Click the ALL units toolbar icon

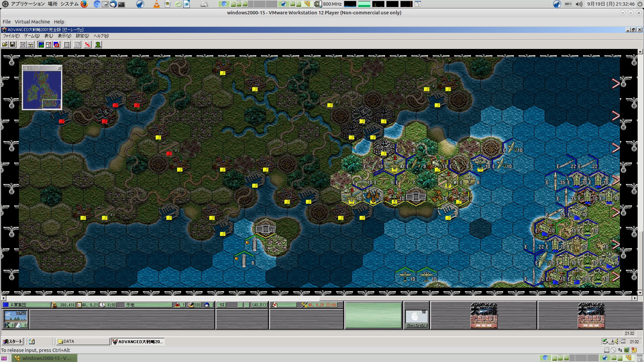(x=77, y=45)
